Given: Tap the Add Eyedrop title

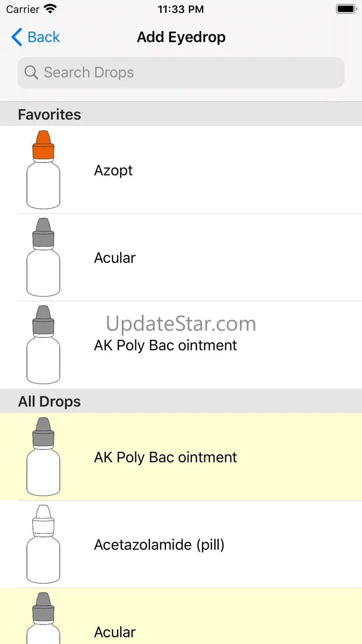Looking at the screenshot, I should [181, 37].
